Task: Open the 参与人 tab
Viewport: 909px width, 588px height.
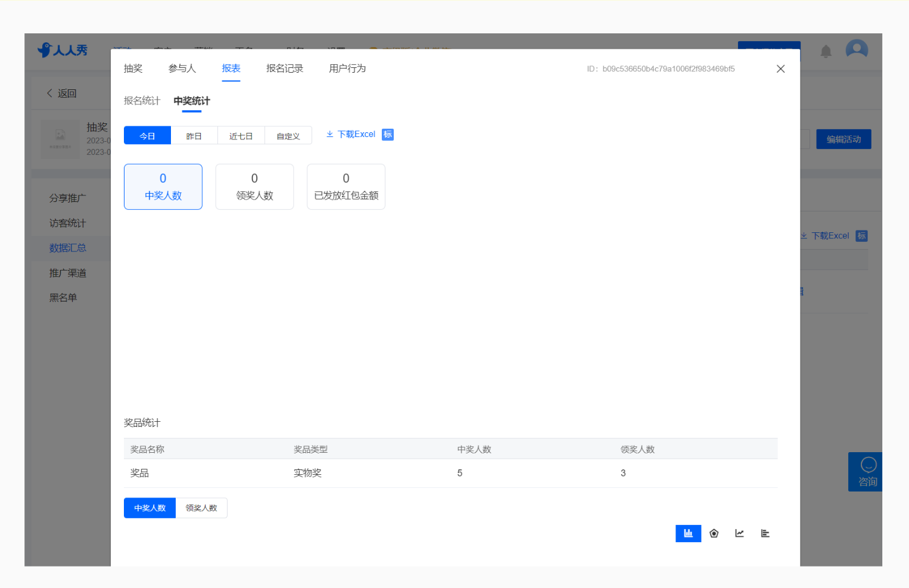Action: click(x=182, y=69)
